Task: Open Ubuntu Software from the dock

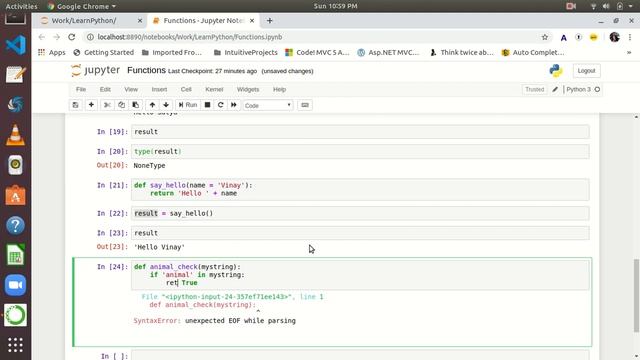Action: [x=16, y=196]
